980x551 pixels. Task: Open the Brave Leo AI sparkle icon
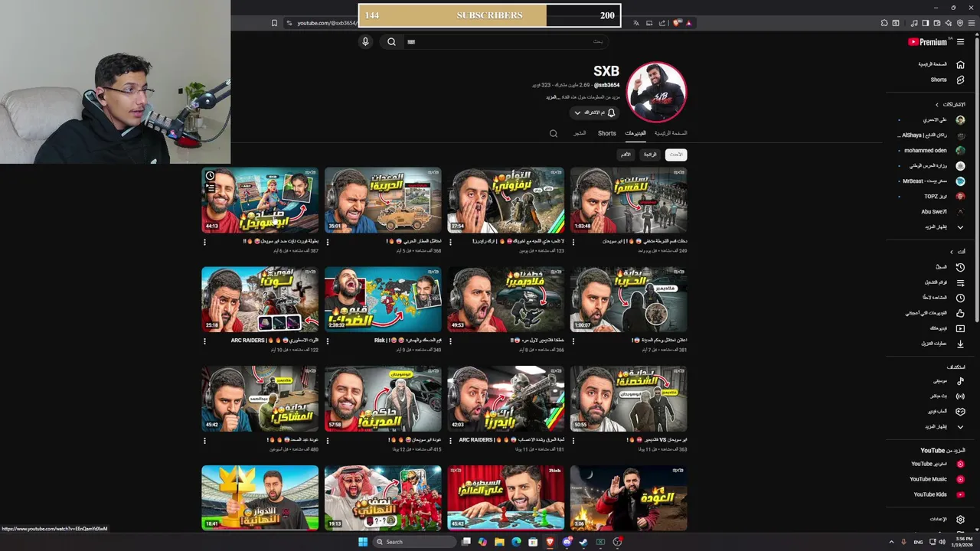(x=950, y=23)
